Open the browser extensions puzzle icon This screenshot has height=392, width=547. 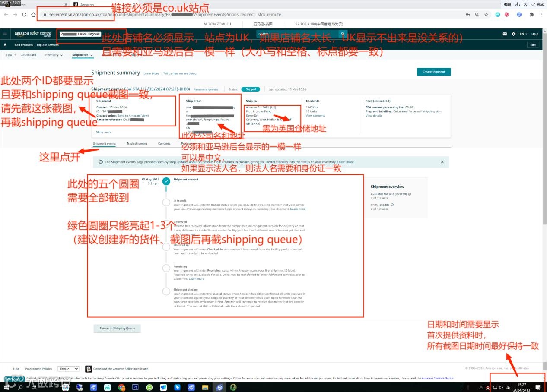point(531,14)
